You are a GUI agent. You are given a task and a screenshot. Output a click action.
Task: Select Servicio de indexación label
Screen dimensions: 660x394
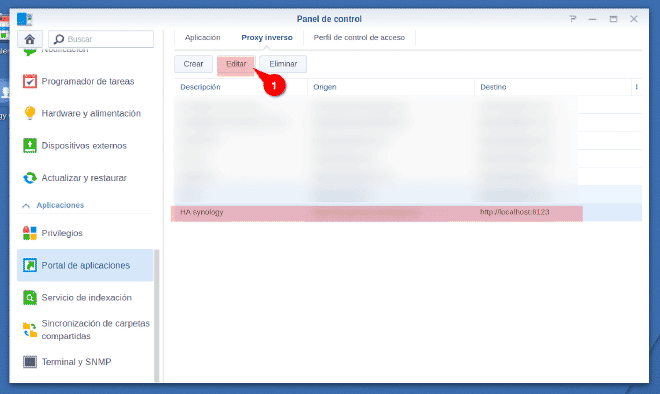coord(86,298)
